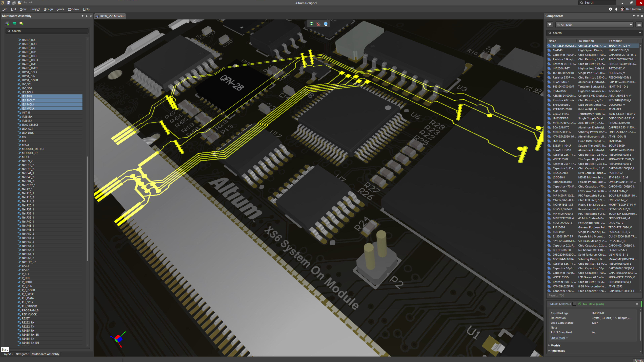Click the title bar Search box
The image size is (644, 362).
(x=597, y=3)
